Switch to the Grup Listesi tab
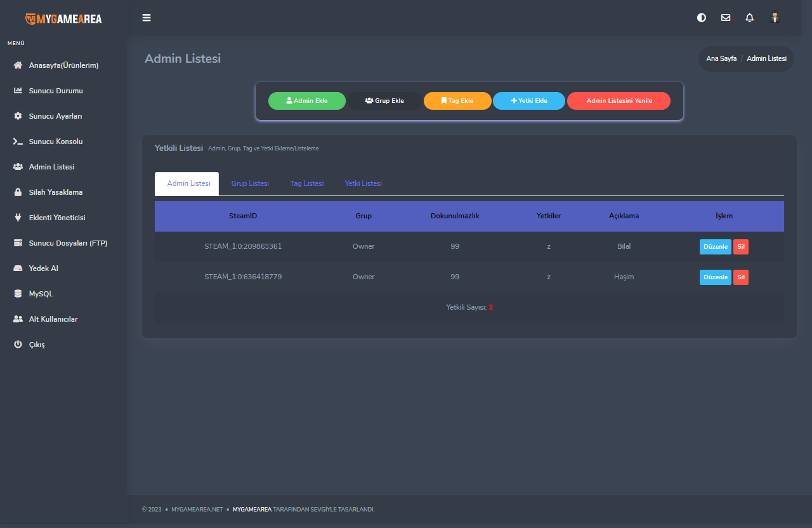 click(250, 183)
